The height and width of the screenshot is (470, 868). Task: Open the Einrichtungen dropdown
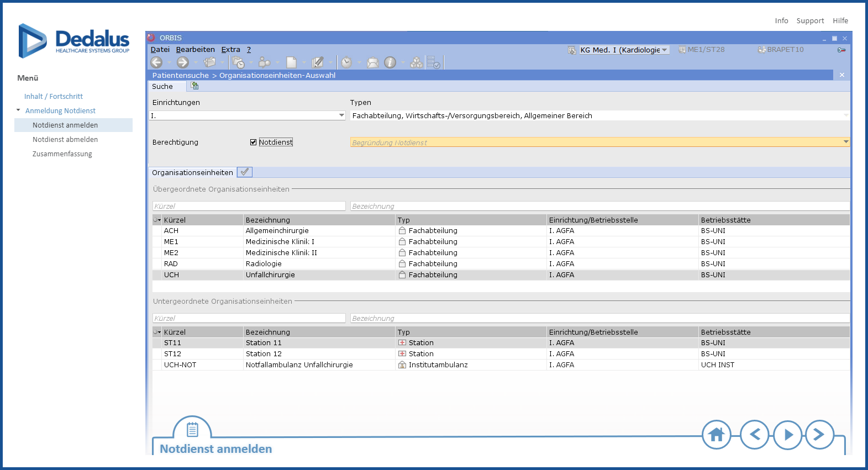(x=341, y=115)
